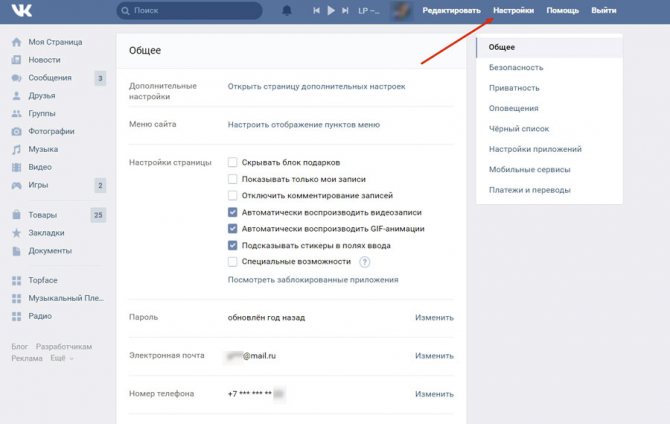Open Группы groups icon
The height and width of the screenshot is (424, 670).
pyautogui.click(x=16, y=114)
